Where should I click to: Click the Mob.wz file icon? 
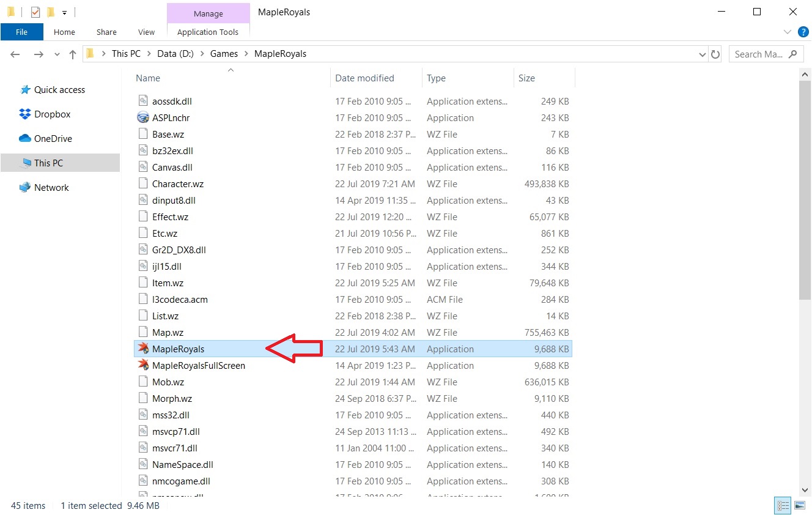[x=143, y=382]
